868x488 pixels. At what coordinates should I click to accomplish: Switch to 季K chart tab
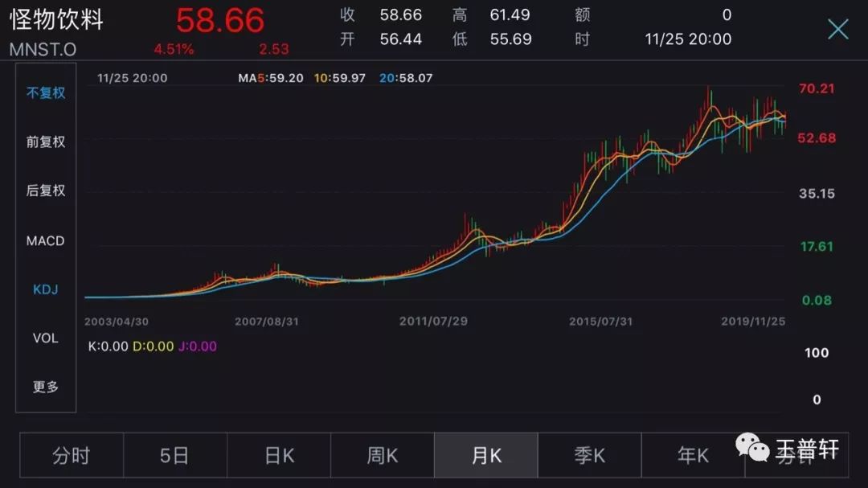pos(590,455)
